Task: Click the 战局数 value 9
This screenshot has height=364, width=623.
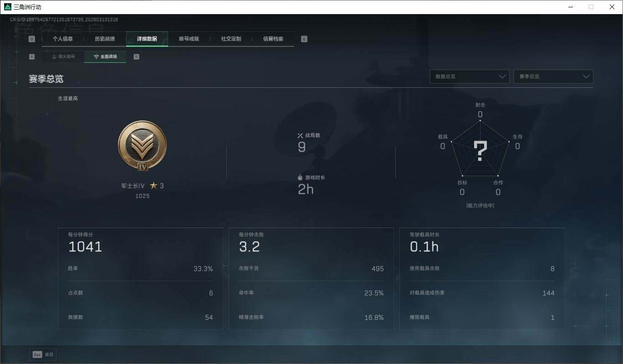Action: [302, 147]
